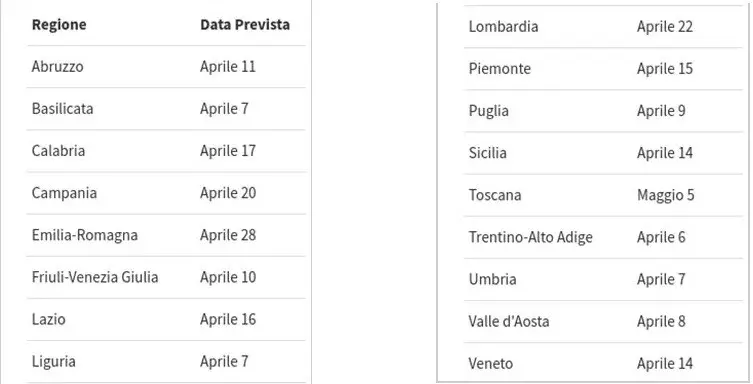The height and width of the screenshot is (384, 753).
Task: Click the Sicilia region name
Action: tap(487, 153)
